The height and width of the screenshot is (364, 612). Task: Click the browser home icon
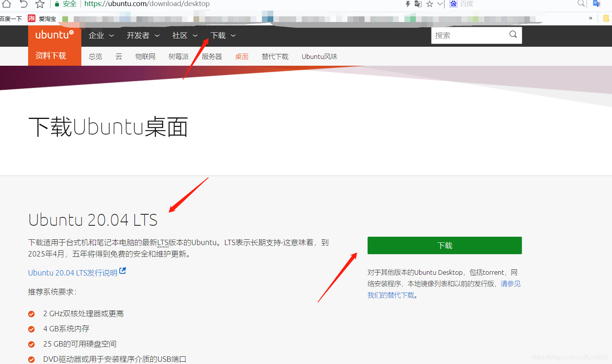click(6, 4)
